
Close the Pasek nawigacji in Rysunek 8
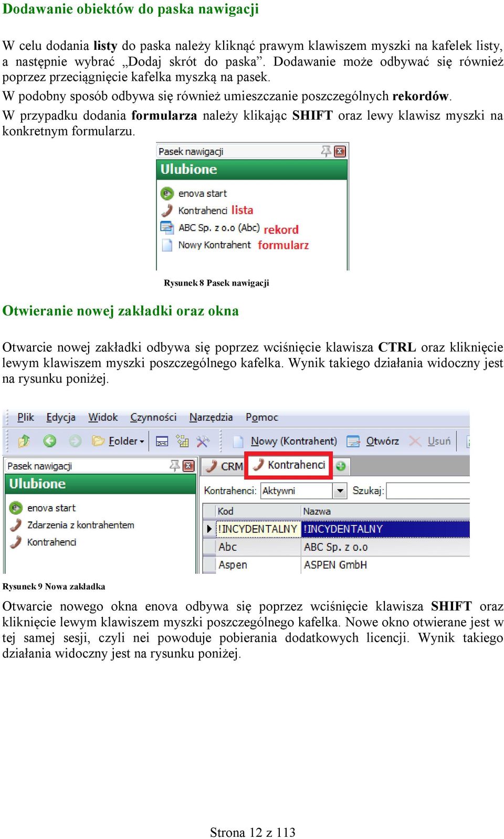point(340,152)
